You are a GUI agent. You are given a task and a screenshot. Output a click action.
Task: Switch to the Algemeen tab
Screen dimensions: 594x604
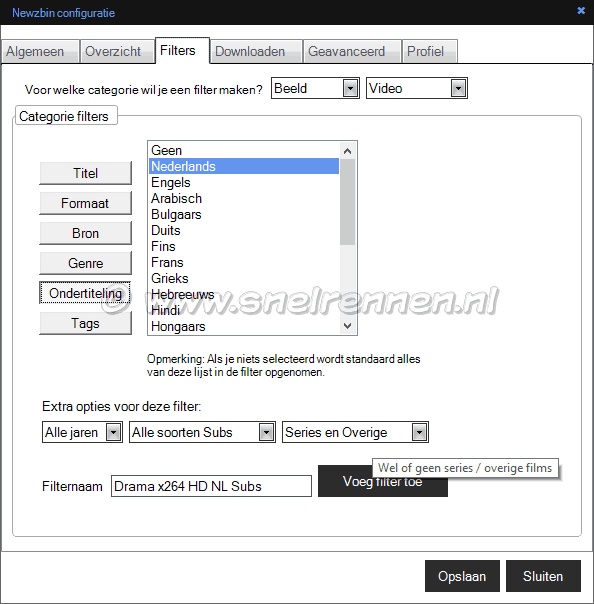(40, 51)
